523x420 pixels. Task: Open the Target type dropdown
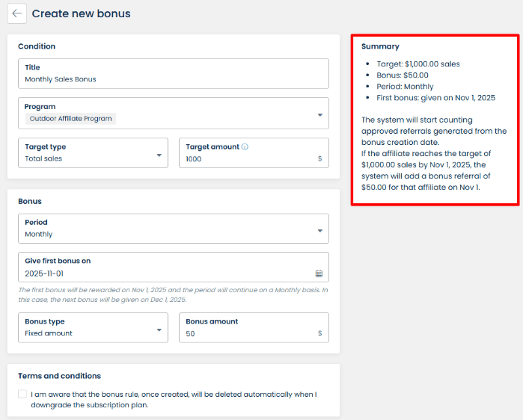point(159,155)
